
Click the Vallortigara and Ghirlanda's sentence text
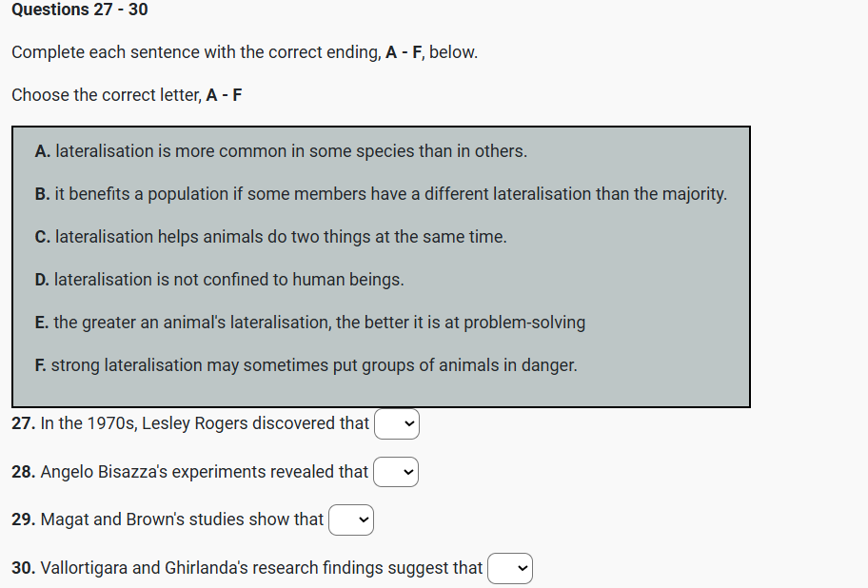(262, 568)
